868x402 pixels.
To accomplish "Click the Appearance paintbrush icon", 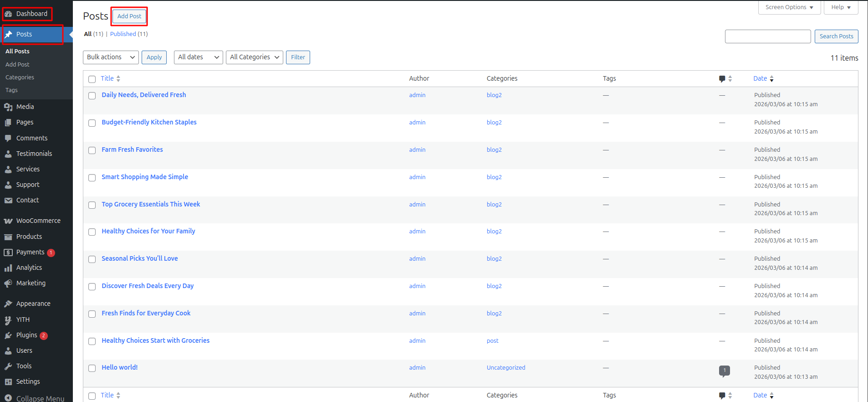I will pos(8,304).
